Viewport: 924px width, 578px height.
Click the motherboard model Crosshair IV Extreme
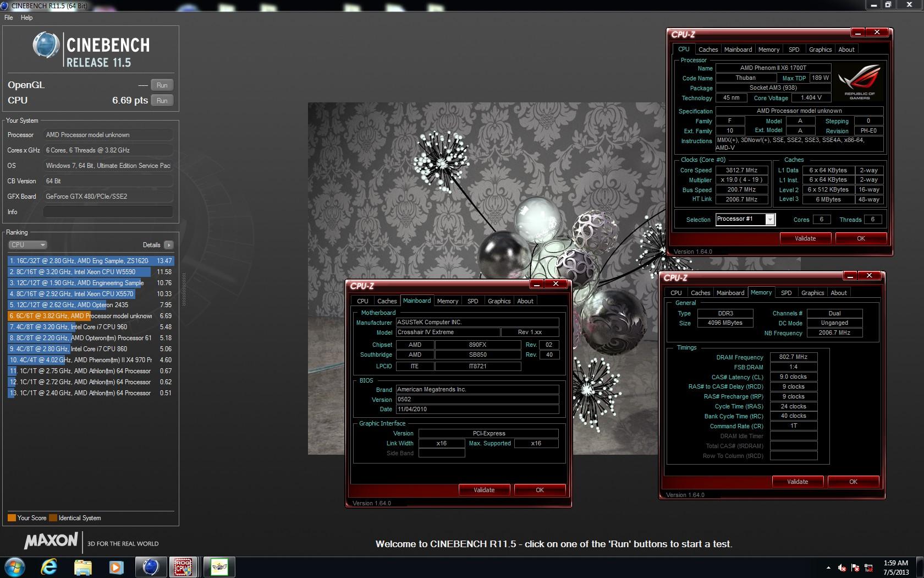[448, 332]
